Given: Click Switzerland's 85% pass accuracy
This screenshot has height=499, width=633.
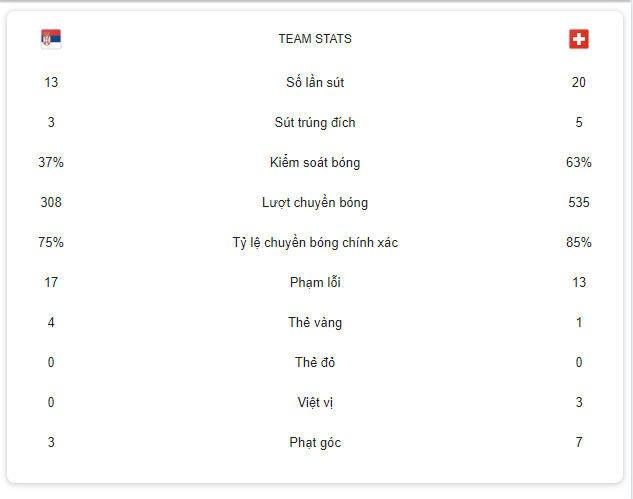Looking at the screenshot, I should [579, 242].
